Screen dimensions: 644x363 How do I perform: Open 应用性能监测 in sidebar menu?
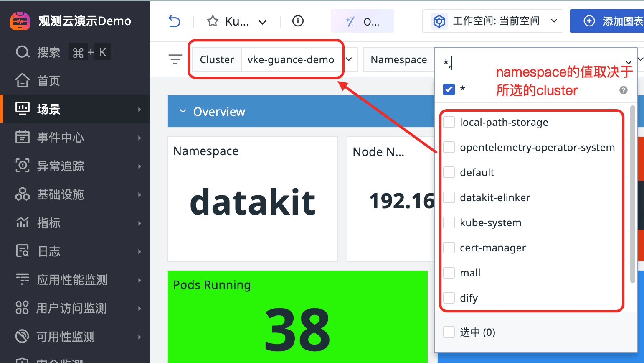coord(72,280)
